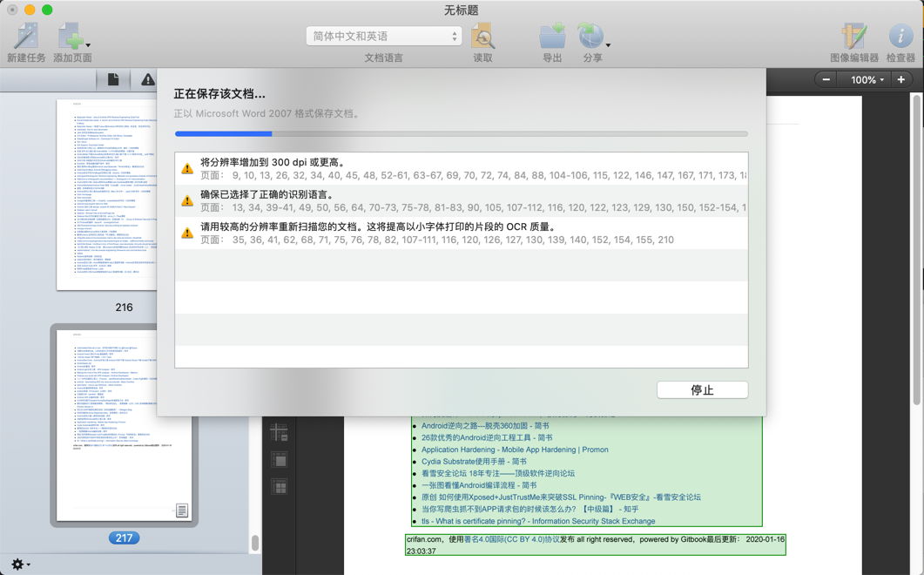Click the Add Pages (添加页面) icon
Viewport: 924px width, 575px height.
71,36
